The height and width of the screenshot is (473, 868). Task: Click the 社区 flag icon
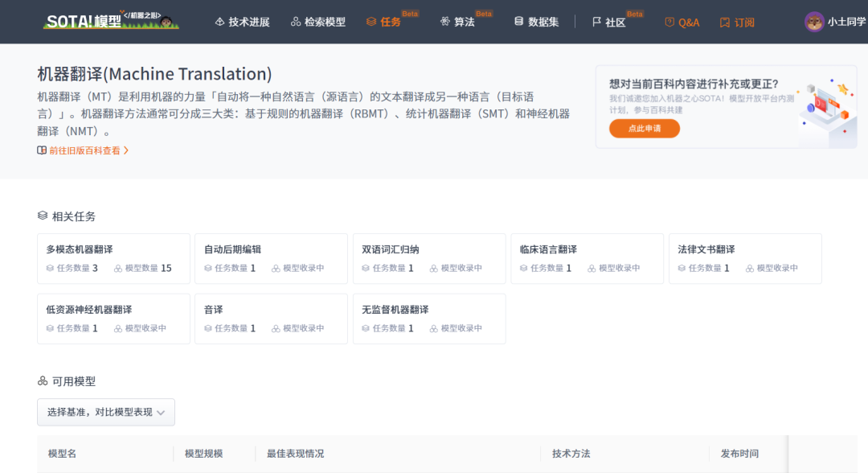(x=596, y=22)
